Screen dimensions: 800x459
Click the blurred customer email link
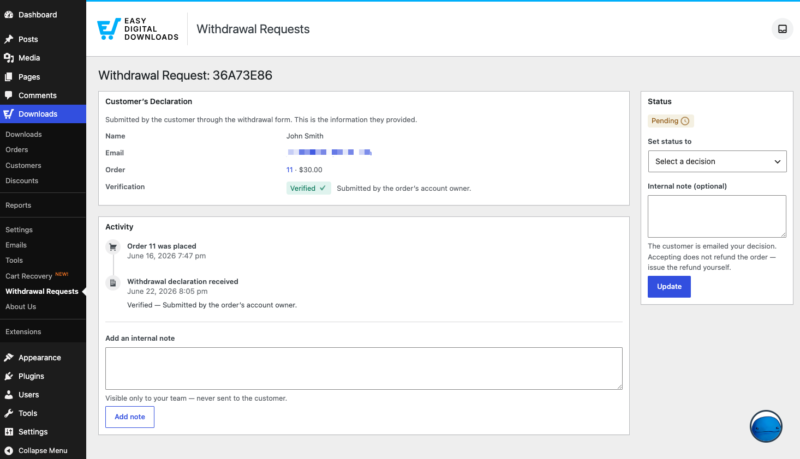point(329,152)
